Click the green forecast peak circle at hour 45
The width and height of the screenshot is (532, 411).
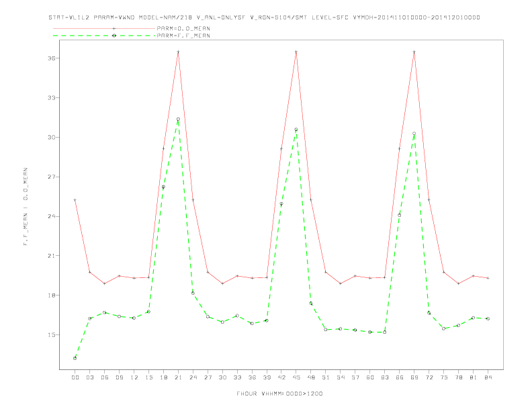(x=296, y=130)
